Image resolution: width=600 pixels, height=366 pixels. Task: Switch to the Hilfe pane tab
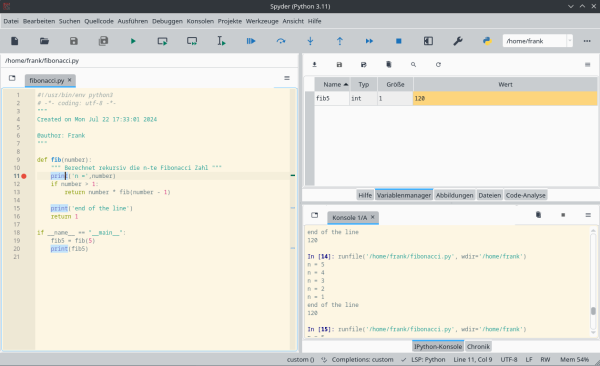(x=365, y=195)
